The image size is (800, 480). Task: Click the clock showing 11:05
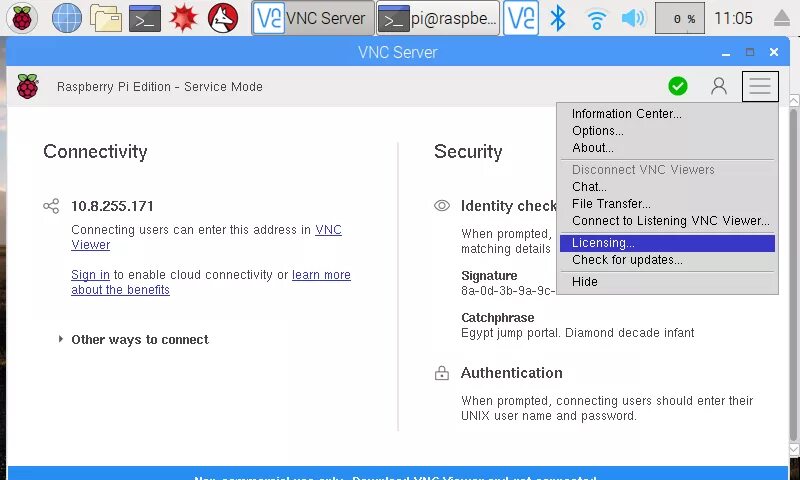coord(733,18)
